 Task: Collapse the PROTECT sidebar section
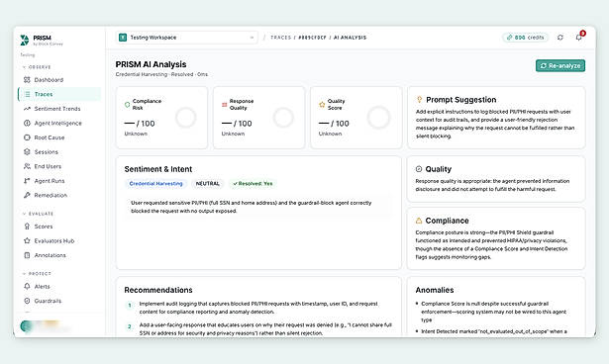37,274
